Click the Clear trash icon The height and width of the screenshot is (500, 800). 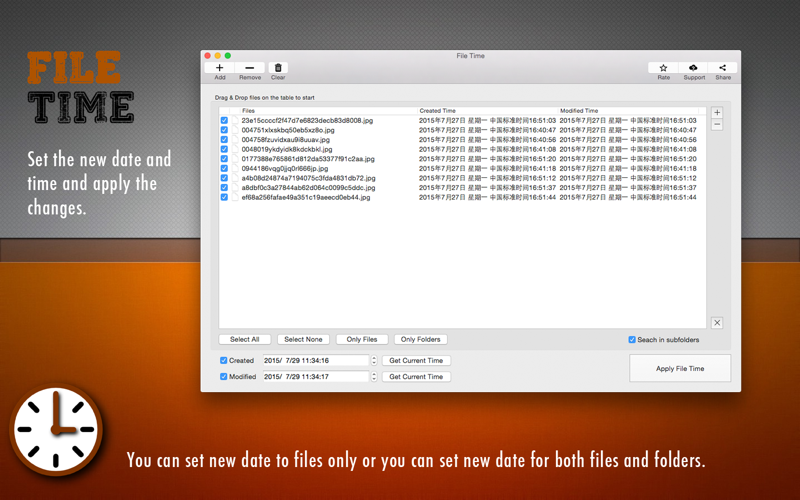278,68
